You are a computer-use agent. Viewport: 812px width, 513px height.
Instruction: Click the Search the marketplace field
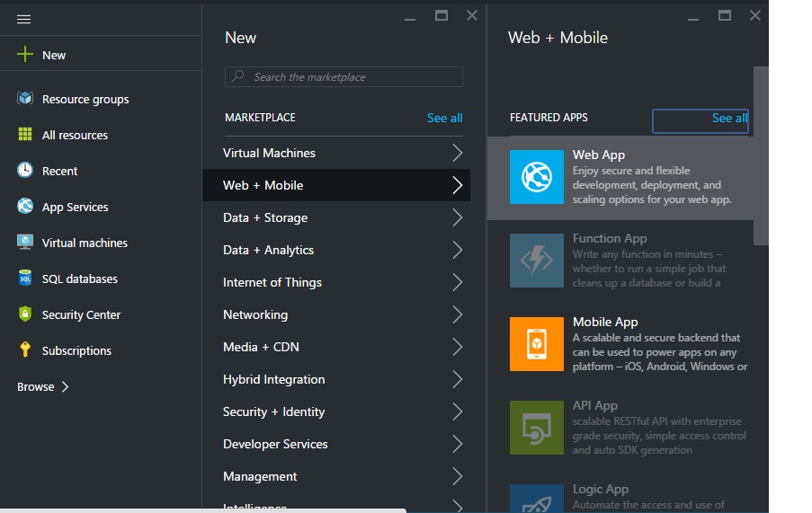click(x=344, y=76)
